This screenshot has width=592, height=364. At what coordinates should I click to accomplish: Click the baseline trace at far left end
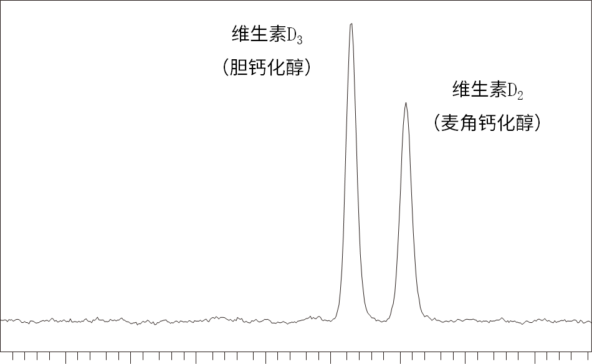(2, 320)
